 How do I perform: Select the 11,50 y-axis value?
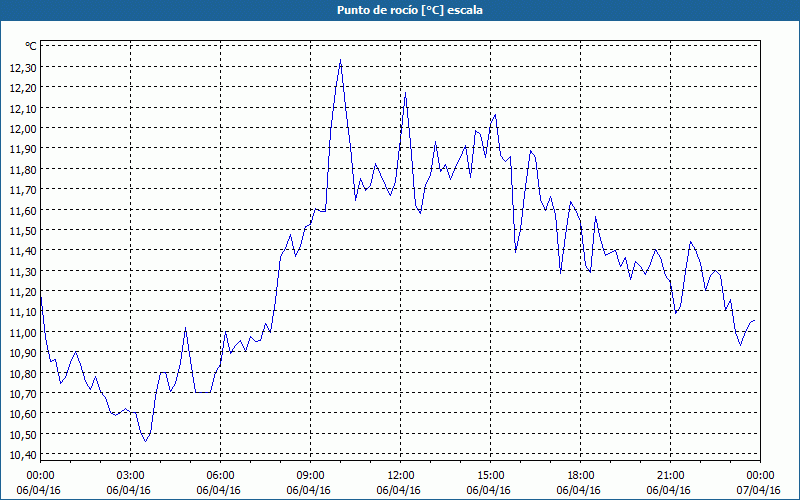(x=23, y=230)
